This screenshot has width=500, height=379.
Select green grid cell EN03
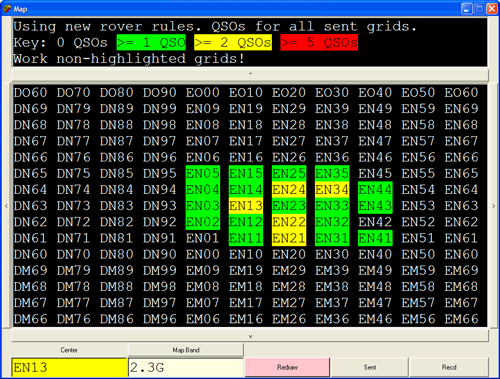[x=203, y=206]
